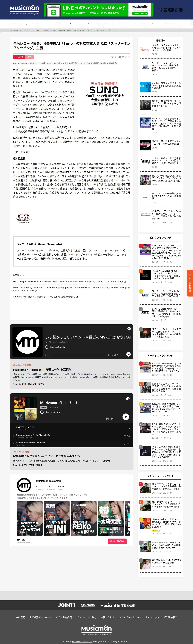Click the 海外 category tag

(30, 57)
